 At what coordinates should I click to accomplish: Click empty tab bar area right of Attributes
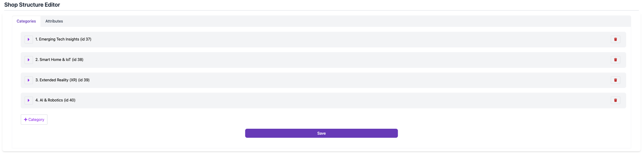click(322, 21)
